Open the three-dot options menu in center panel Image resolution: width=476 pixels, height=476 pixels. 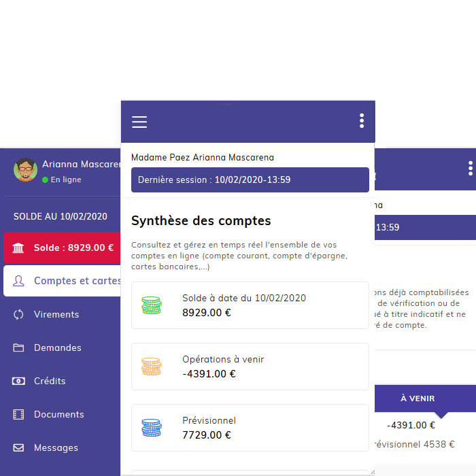[x=361, y=121]
